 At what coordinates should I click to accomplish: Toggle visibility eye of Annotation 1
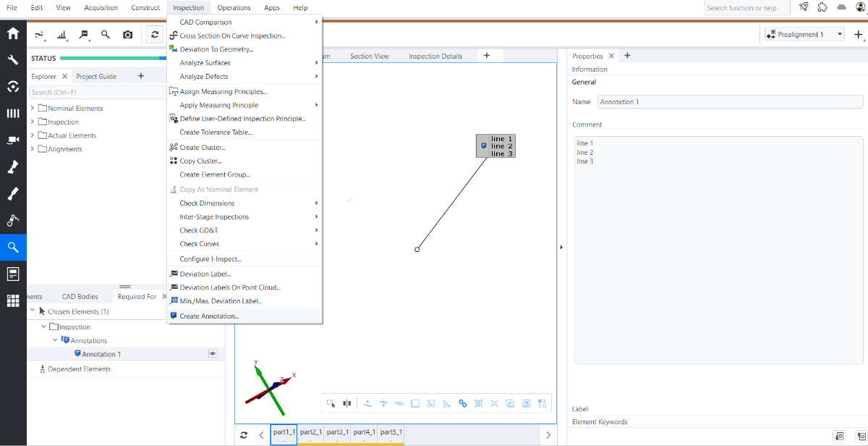pyautogui.click(x=213, y=354)
